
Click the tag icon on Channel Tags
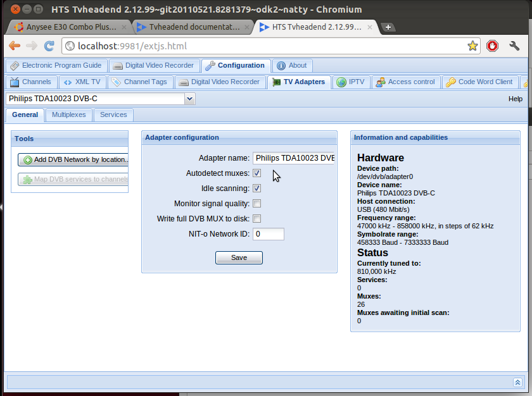click(x=117, y=82)
